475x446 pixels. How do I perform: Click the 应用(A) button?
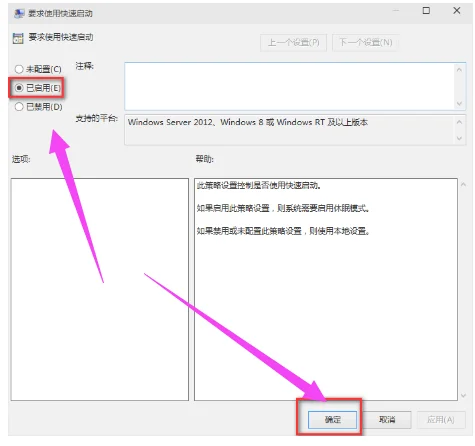(440, 419)
